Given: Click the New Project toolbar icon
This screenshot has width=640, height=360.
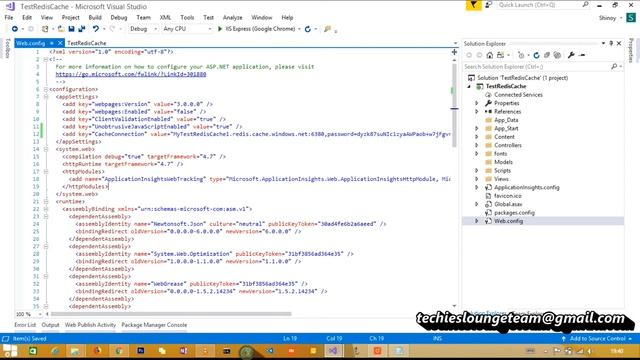Looking at the screenshot, I should 45,29.
